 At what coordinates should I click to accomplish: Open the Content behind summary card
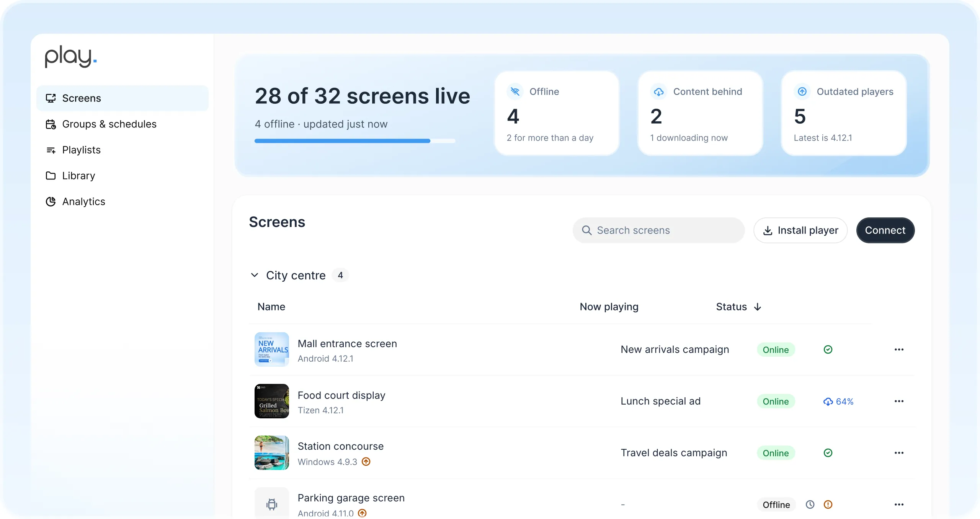(700, 113)
